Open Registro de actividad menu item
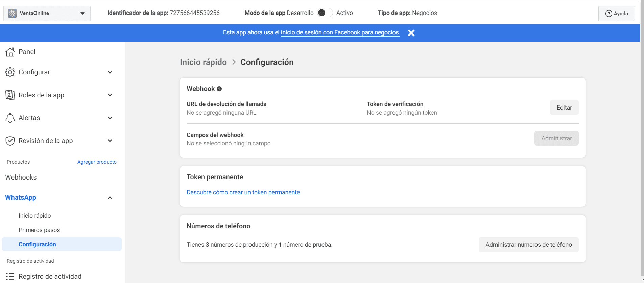The height and width of the screenshot is (283, 644). (x=50, y=276)
